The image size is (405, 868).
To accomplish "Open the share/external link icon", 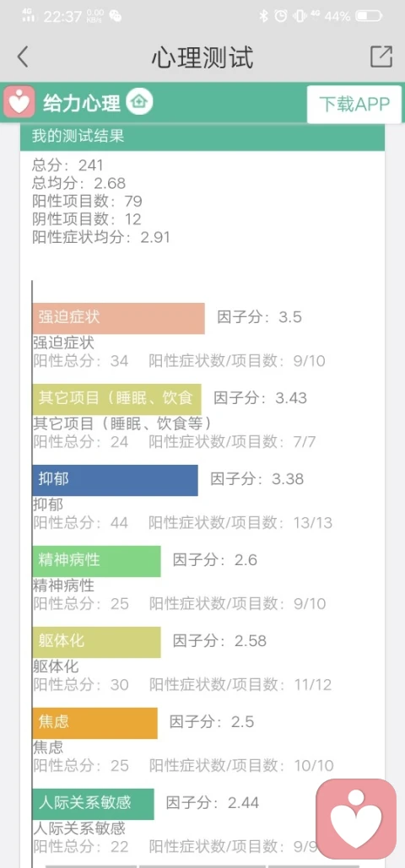I will click(381, 57).
